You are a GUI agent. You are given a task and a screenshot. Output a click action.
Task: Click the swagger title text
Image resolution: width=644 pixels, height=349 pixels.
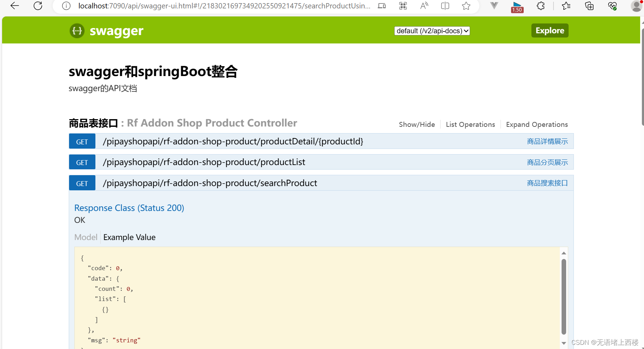point(116,31)
